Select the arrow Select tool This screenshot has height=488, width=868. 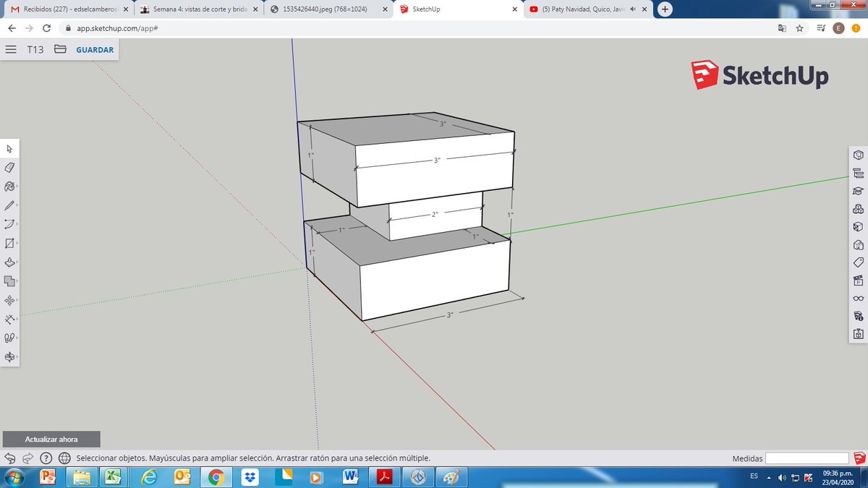click(x=9, y=148)
